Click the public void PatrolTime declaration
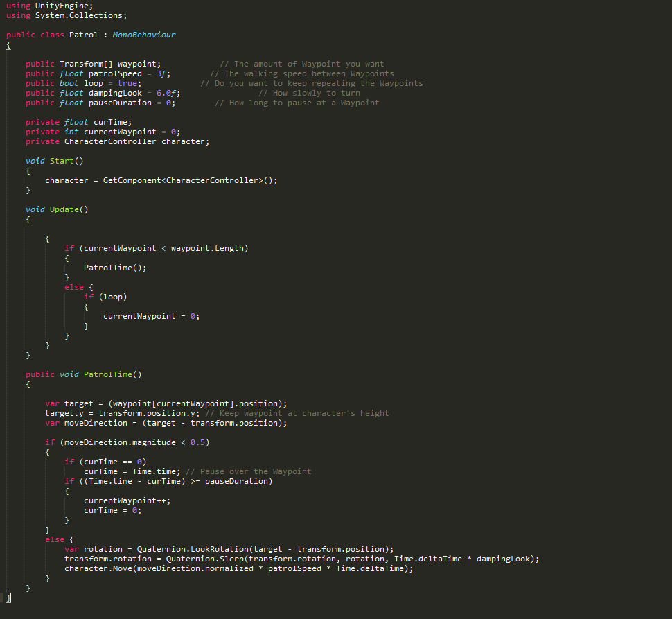This screenshot has width=672, height=619. (83, 374)
